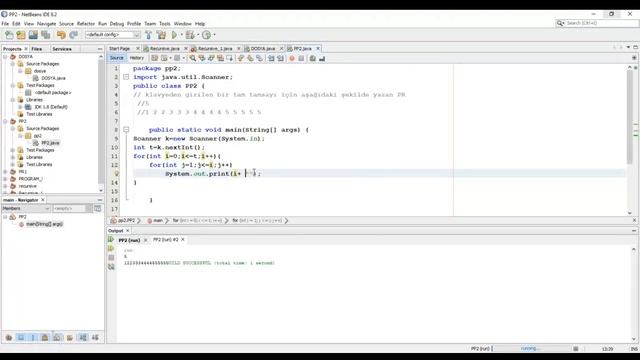
Task: Click the Last Edit icon in editor toolbar
Action: click(x=154, y=58)
